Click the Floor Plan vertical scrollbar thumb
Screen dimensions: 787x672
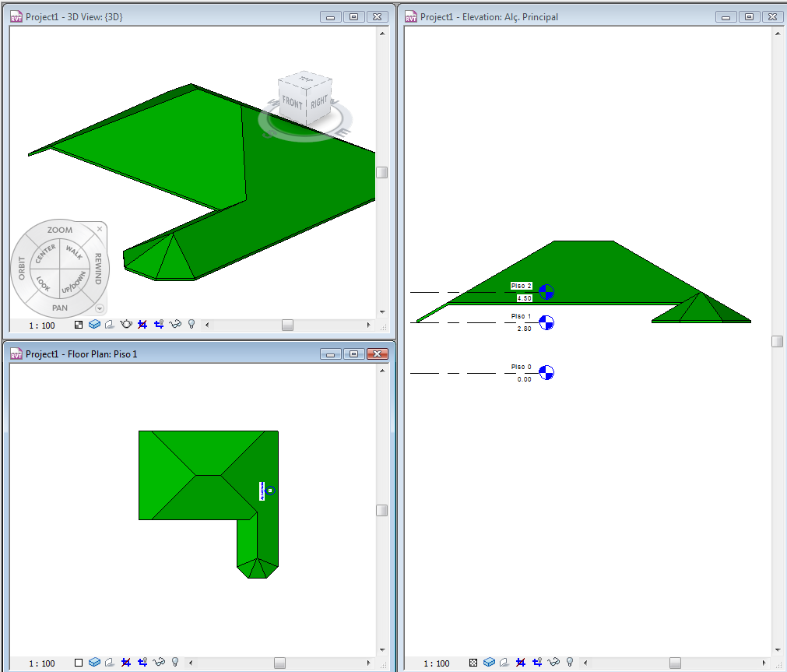click(382, 510)
